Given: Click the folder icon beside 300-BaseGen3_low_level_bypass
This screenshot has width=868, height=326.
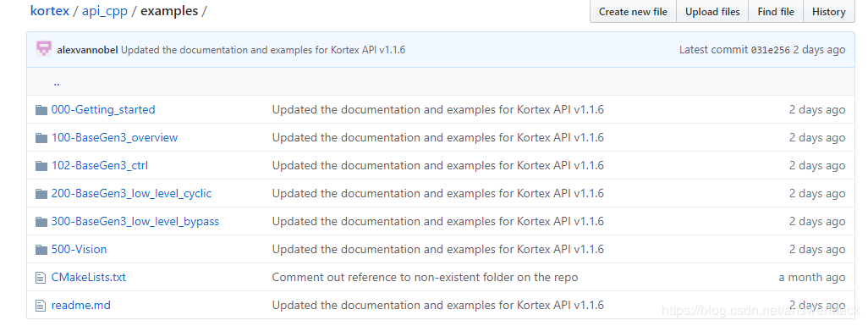Looking at the screenshot, I should point(41,221).
